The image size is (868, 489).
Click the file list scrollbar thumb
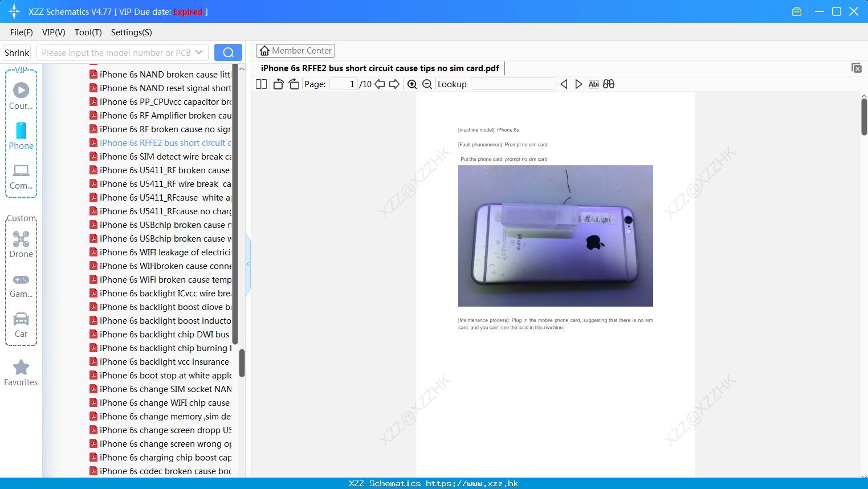tap(242, 363)
